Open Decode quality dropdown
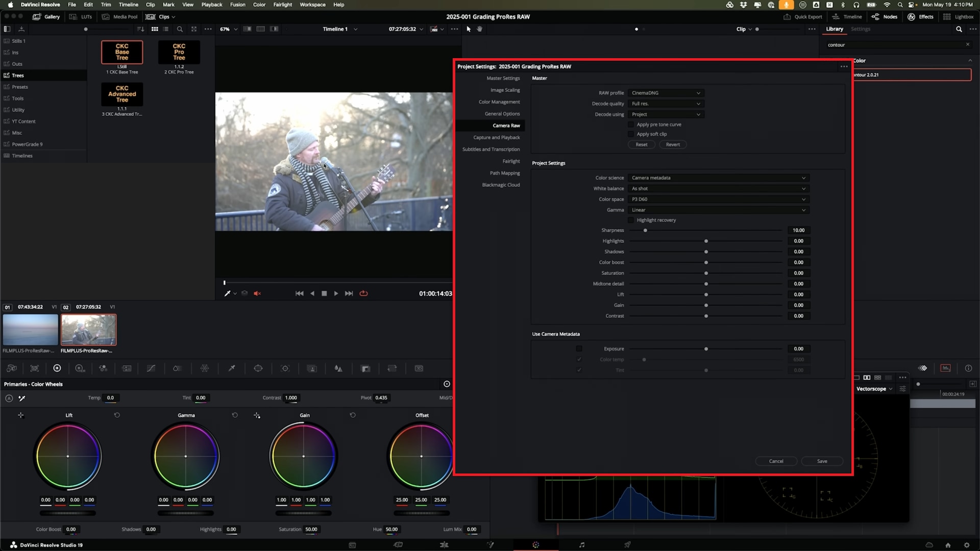This screenshot has height=551, width=980. click(666, 104)
